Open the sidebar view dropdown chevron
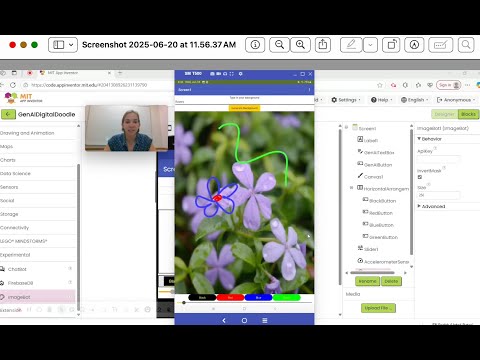 click(71, 45)
